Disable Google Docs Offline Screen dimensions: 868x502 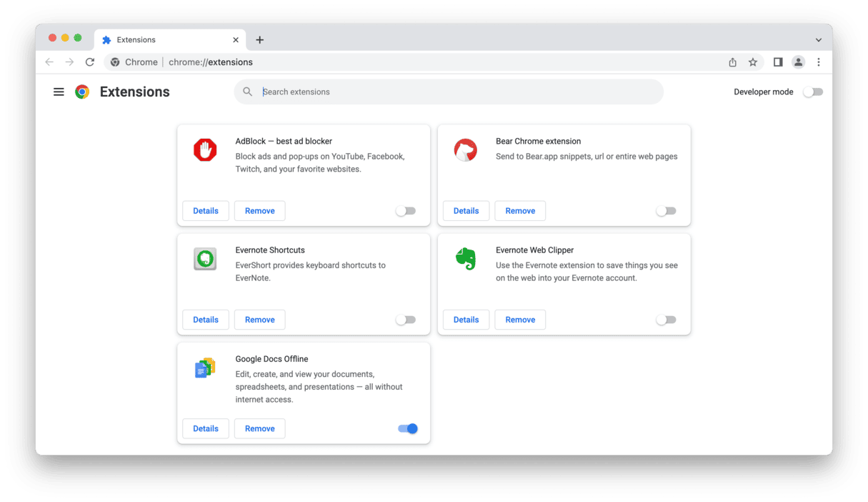[407, 428]
